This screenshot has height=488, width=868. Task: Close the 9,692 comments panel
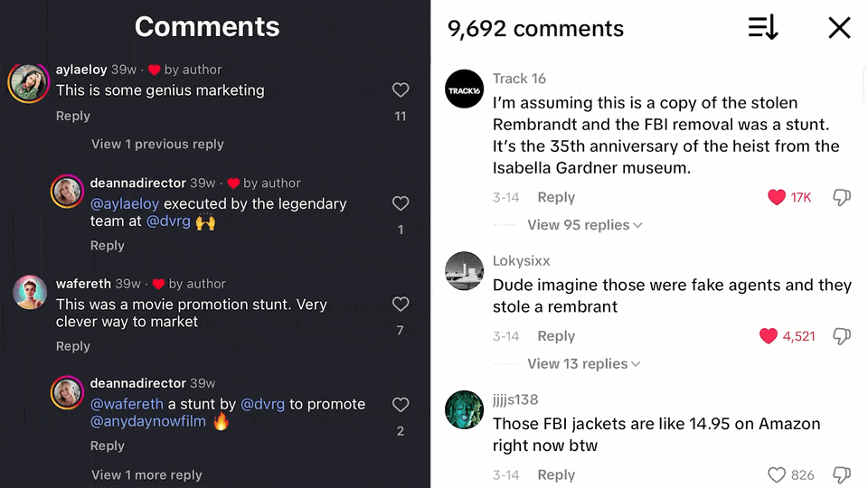(x=839, y=28)
